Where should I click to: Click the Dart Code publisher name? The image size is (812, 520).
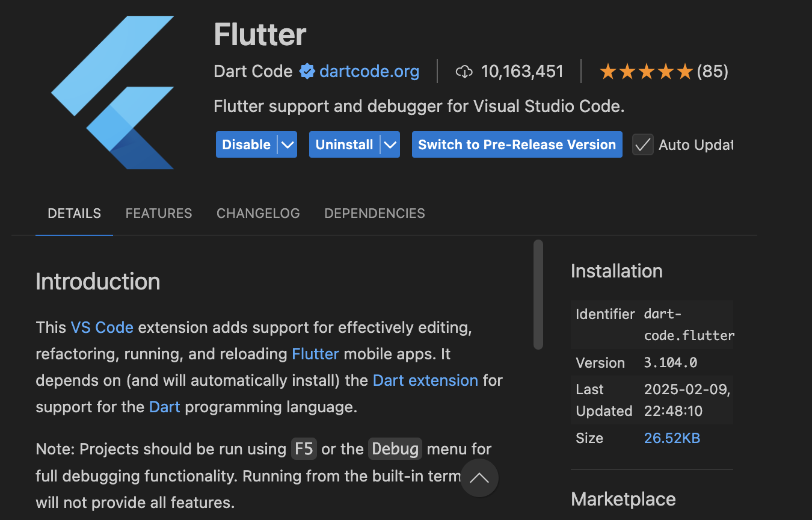click(253, 72)
